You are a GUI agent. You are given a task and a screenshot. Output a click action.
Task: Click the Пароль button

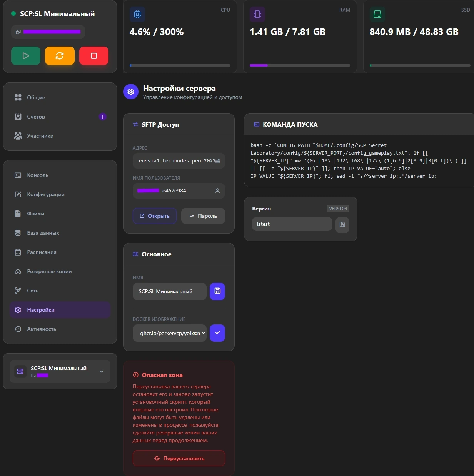(203, 216)
